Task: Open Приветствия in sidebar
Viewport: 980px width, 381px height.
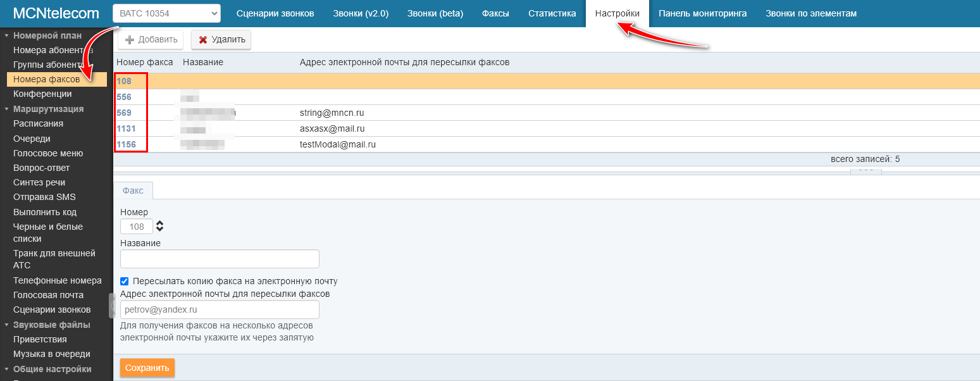Action: [40, 339]
